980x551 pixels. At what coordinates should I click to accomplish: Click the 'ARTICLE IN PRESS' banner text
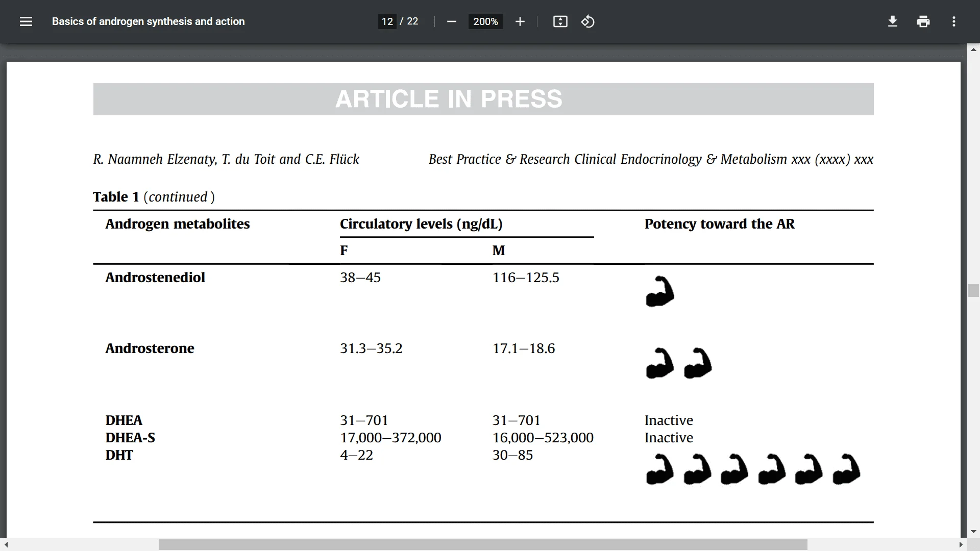click(449, 99)
